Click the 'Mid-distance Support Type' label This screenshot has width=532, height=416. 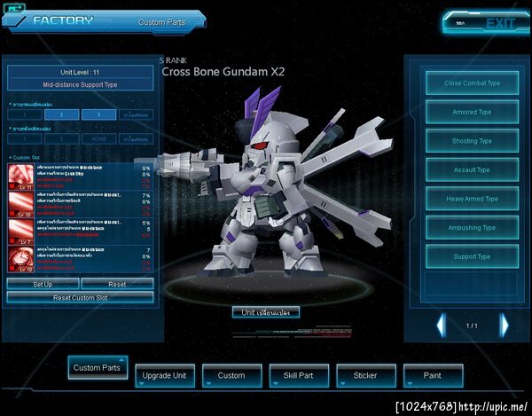tap(80, 85)
